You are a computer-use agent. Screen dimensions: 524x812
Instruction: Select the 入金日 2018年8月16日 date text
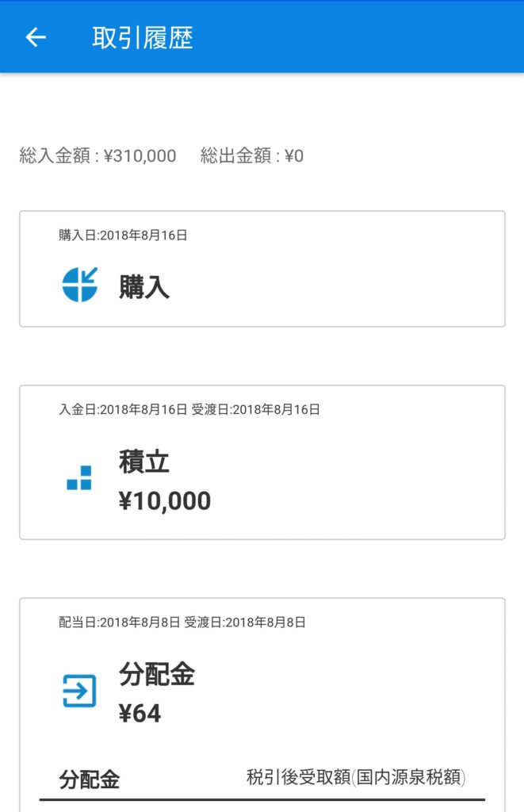click(x=123, y=410)
